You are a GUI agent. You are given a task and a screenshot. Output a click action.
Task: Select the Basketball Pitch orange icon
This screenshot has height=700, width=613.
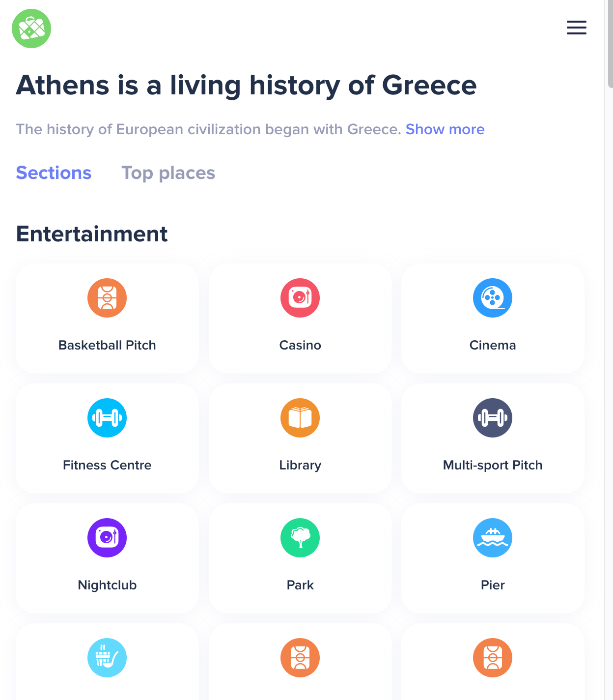pos(107,298)
